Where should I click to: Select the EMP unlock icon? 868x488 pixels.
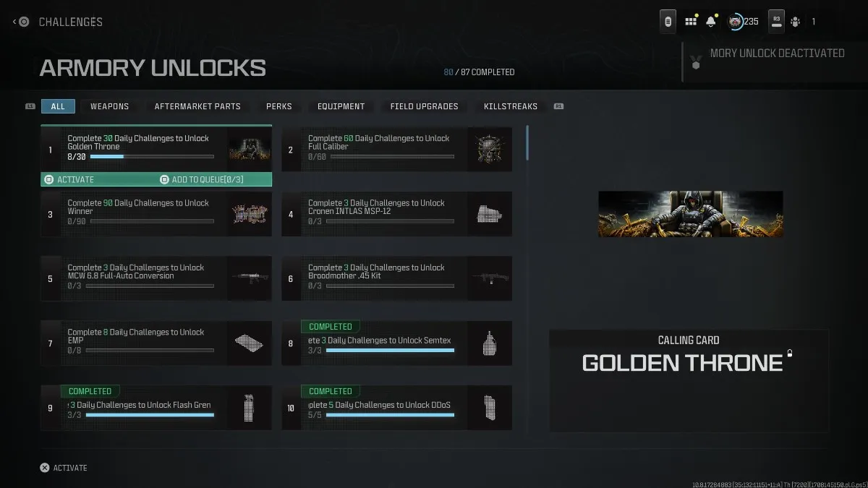click(x=250, y=343)
